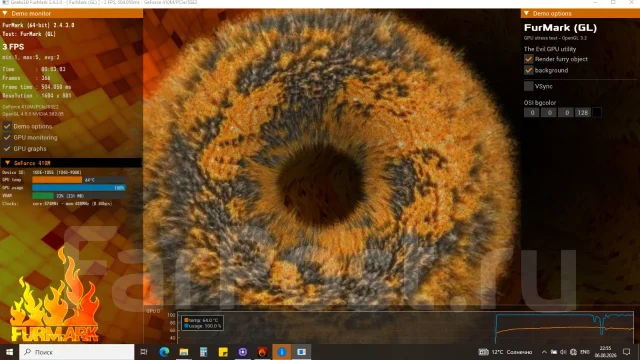This screenshot has width=640, height=360.
Task: Click the Resolution 1604 x 881 line
Action: [37, 96]
